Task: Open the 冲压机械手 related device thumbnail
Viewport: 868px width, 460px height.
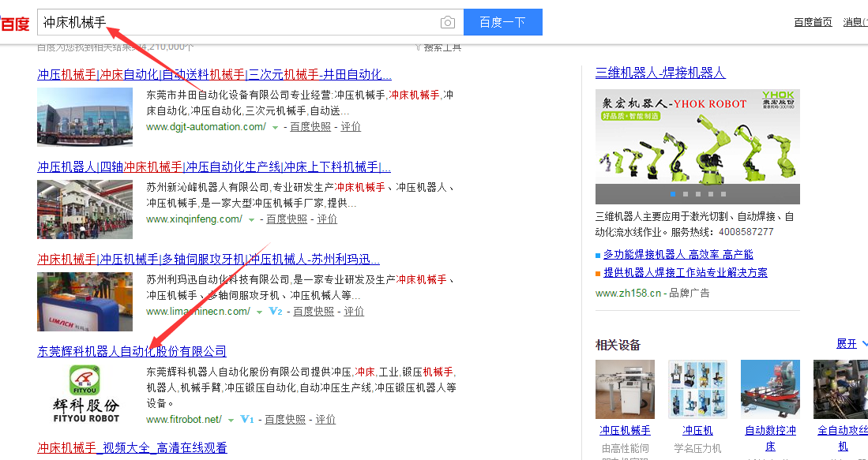Action: [625, 389]
